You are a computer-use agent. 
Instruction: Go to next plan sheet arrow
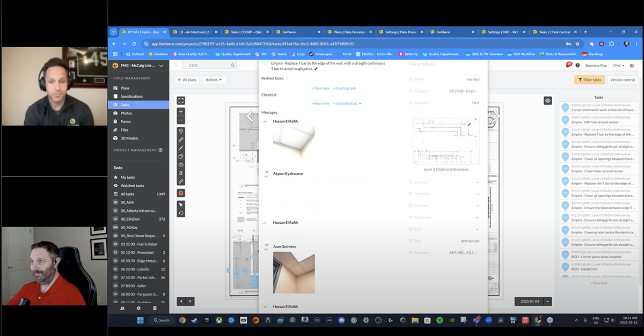click(x=190, y=302)
